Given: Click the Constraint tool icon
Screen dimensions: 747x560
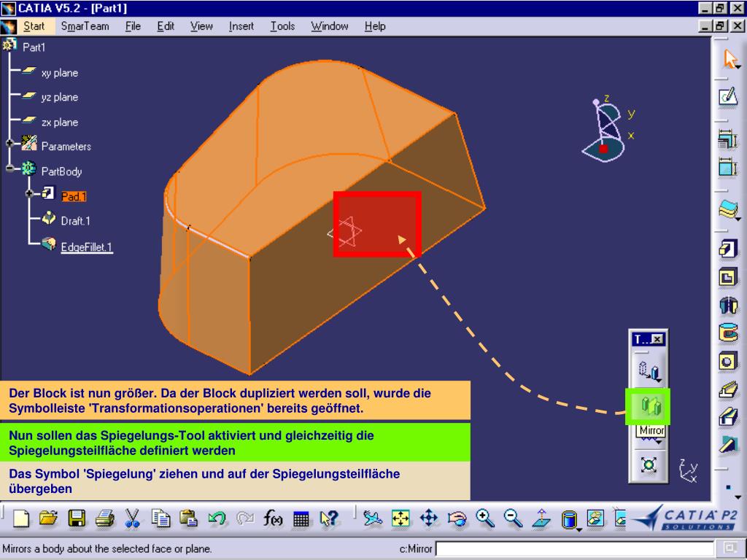Looking at the screenshot, I should pyautogui.click(x=728, y=167).
